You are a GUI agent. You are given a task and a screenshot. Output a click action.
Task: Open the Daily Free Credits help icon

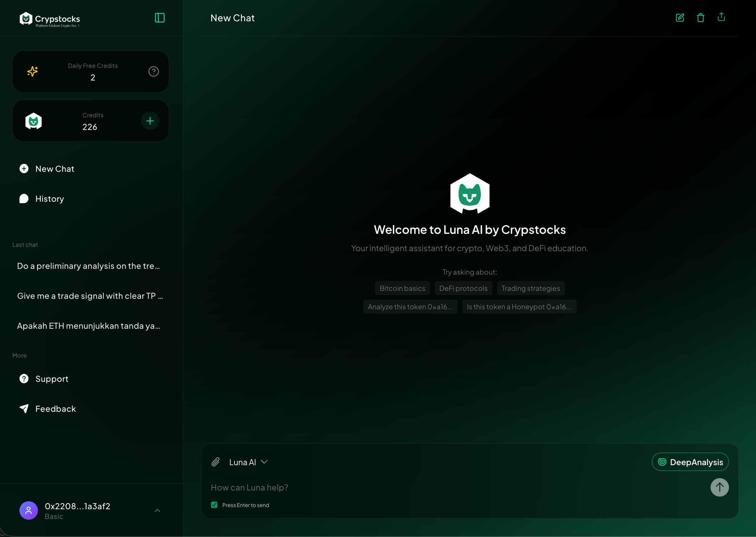coord(153,71)
